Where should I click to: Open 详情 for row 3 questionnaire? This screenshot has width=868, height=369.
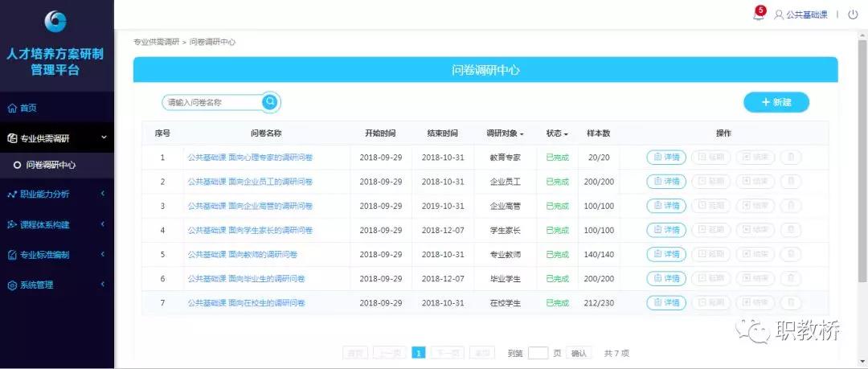(x=666, y=206)
